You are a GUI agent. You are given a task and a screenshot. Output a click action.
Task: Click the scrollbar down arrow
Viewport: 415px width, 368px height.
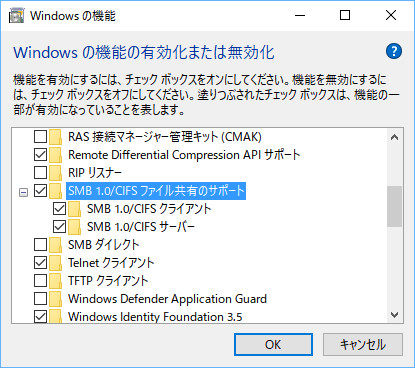(x=394, y=315)
